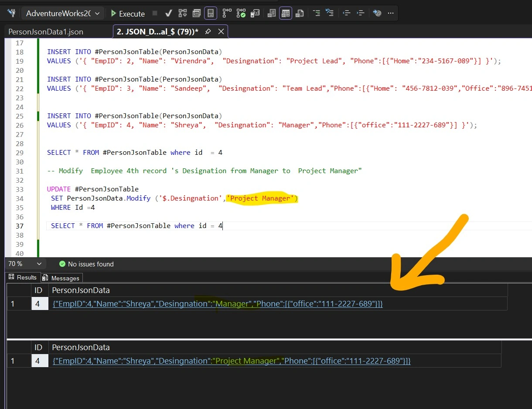Toggle include actual execution plan
Image resolution: width=532 pixels, height=409 pixels.
click(227, 14)
